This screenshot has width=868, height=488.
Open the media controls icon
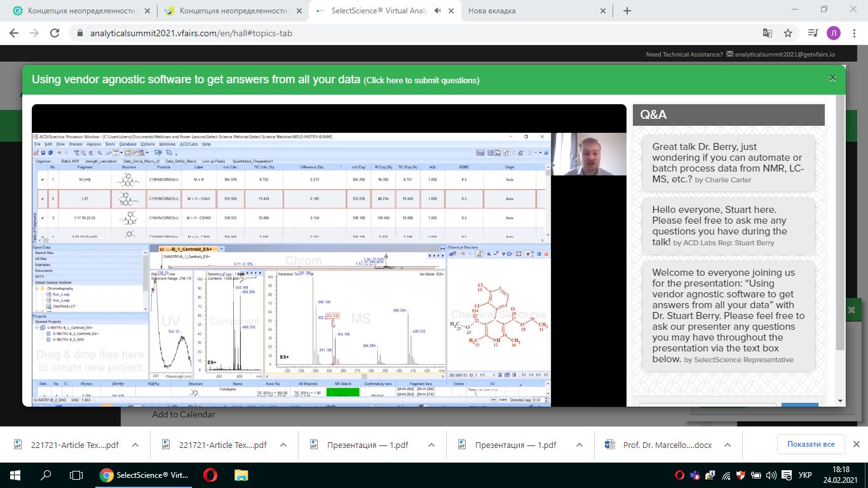click(x=813, y=33)
